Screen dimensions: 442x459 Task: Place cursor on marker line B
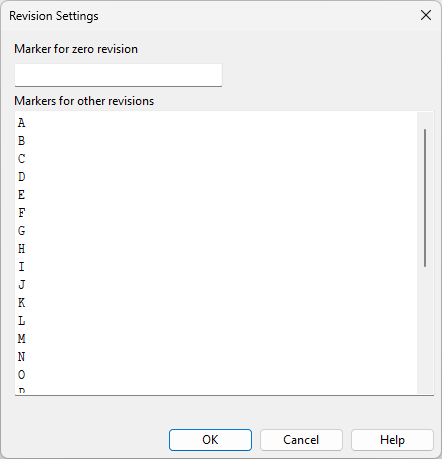point(22,141)
